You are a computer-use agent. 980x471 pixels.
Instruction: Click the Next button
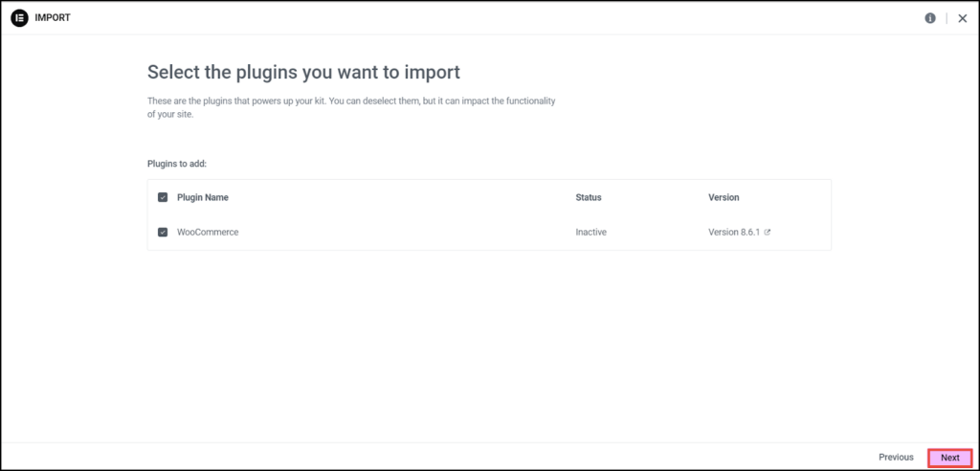click(950, 458)
